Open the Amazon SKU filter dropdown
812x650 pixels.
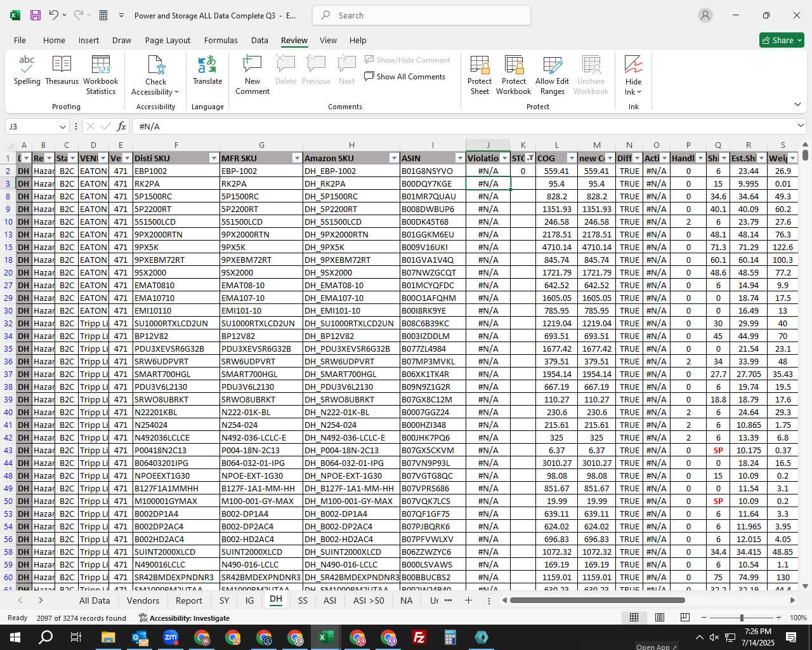tap(393, 158)
